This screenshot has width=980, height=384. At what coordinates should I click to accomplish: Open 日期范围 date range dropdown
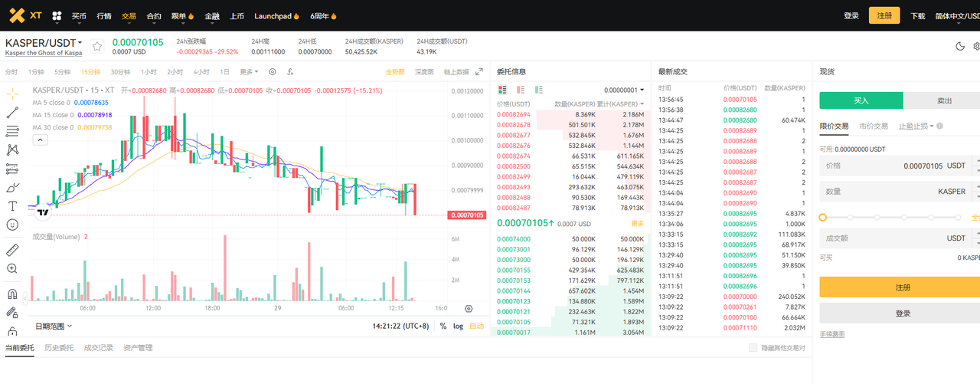click(54, 326)
